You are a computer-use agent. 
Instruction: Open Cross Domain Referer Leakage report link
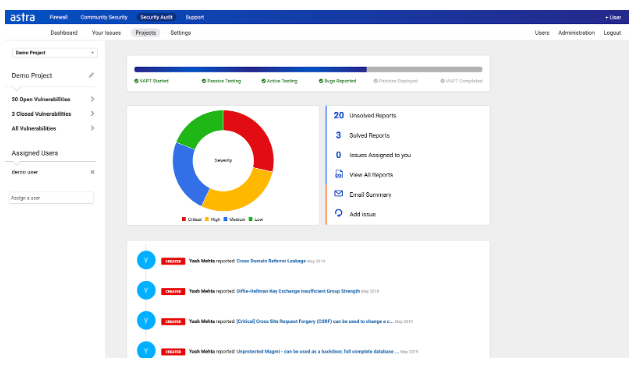click(271, 261)
